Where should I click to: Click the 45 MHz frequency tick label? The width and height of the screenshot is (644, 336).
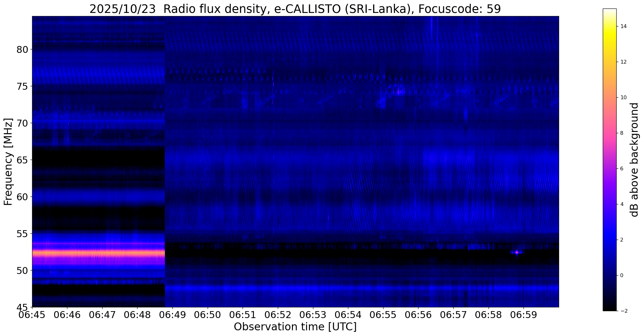(x=22, y=307)
